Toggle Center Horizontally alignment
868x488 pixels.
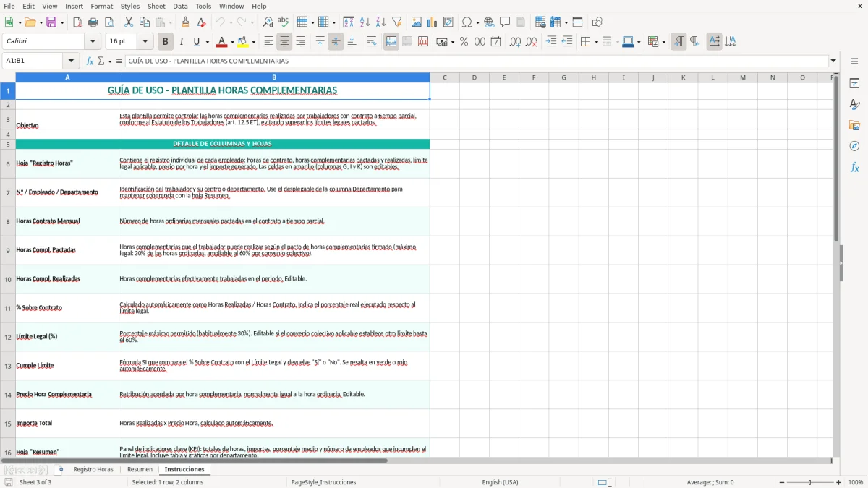(x=285, y=42)
